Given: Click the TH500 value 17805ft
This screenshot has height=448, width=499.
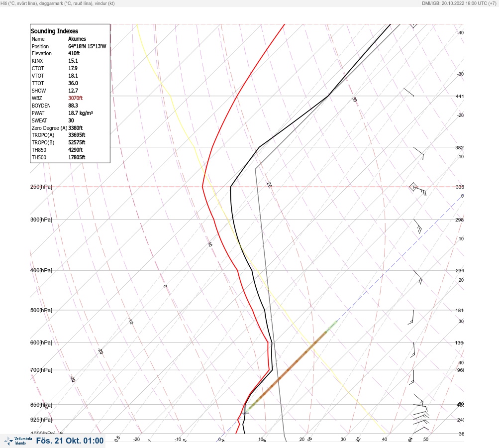Looking at the screenshot, I should pos(77,157).
